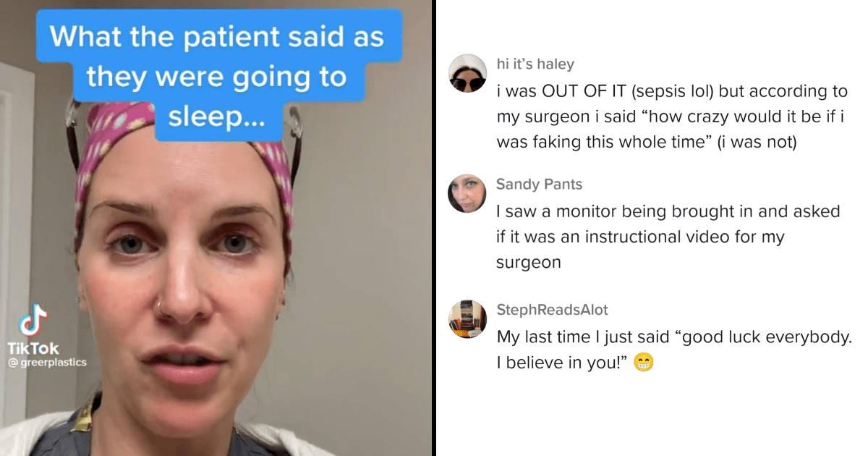Open the @greerplastics handle
Screen dimensions: 868x456
[46, 362]
